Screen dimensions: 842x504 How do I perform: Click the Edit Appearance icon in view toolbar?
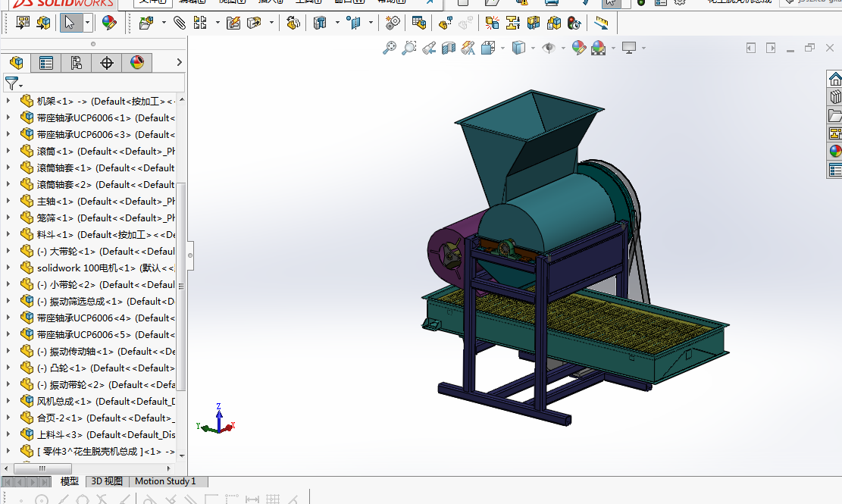(579, 48)
